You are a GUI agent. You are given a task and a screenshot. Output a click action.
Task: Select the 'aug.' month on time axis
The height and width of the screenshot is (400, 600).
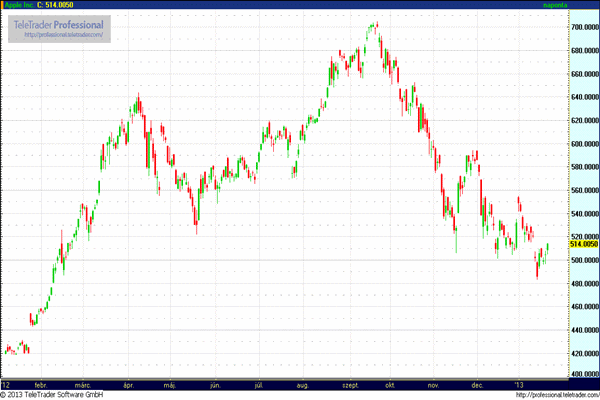pos(303,384)
